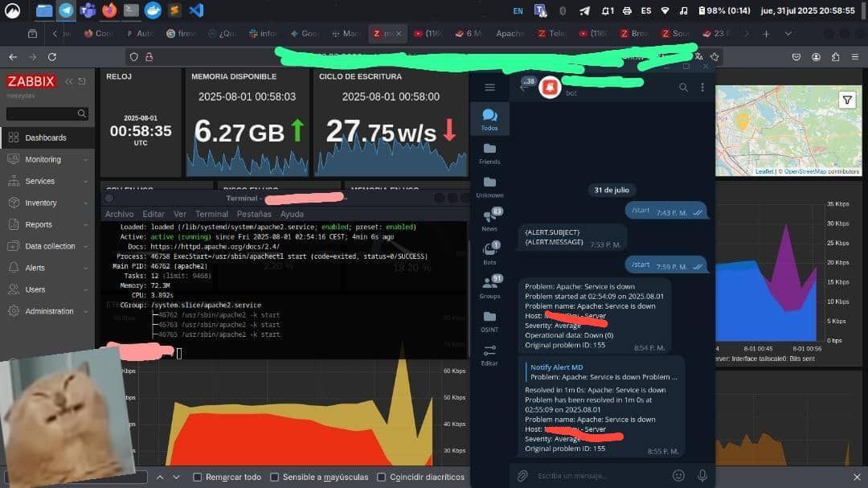Open the emoji picker in Telegram

point(678,475)
